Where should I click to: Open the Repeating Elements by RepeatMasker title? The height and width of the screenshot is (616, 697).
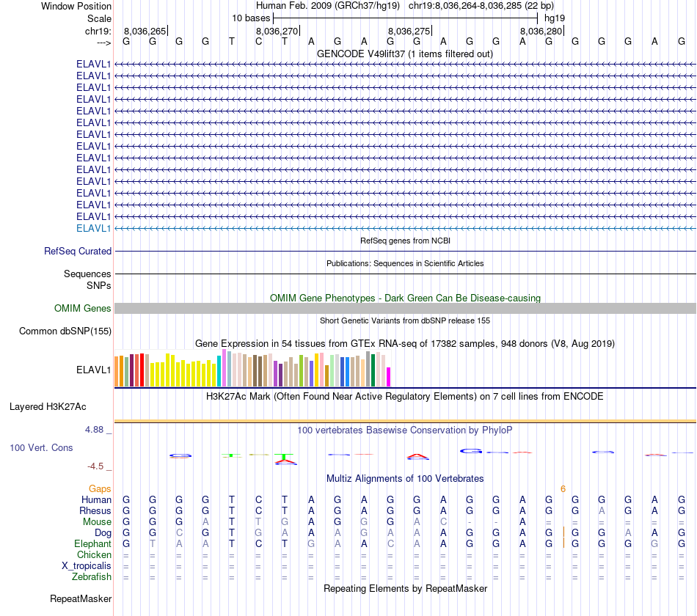[405, 589]
